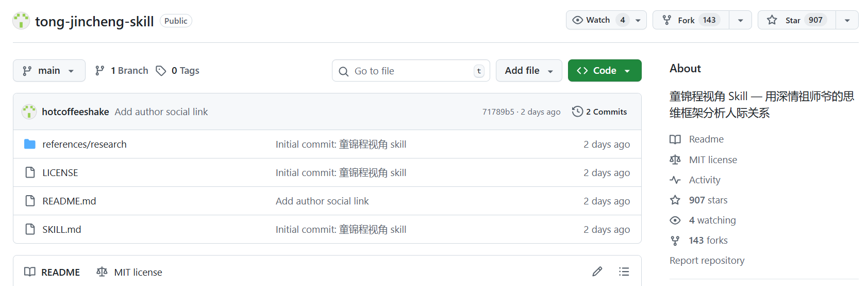
Task: Fork the repository using Fork button
Action: tap(691, 20)
